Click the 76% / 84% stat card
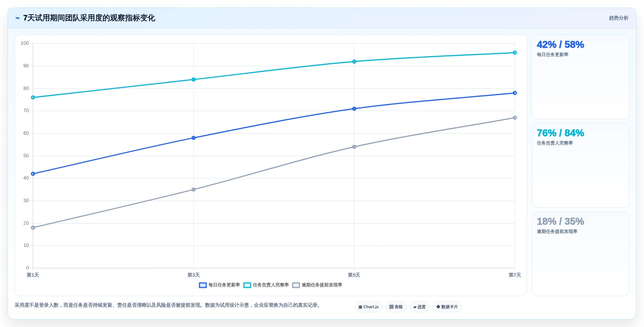 point(581,166)
